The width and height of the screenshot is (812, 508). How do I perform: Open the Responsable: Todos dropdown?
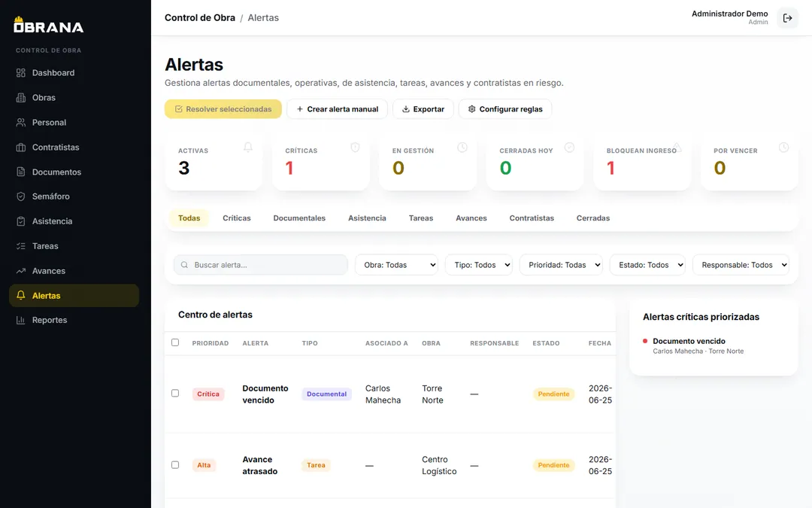click(x=741, y=265)
